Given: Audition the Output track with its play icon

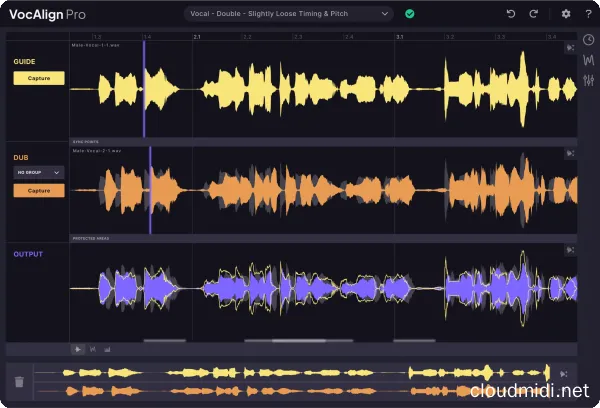Looking at the screenshot, I should 570,250.
